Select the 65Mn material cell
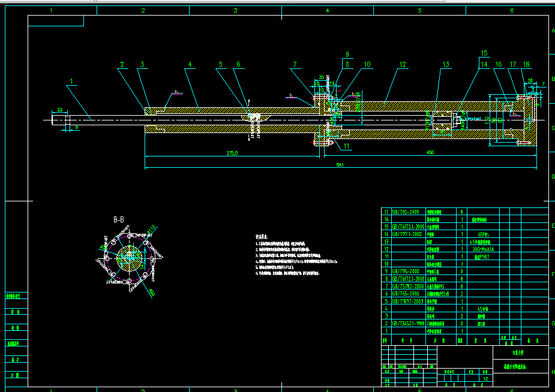The height and width of the screenshot is (392, 555). point(483,234)
